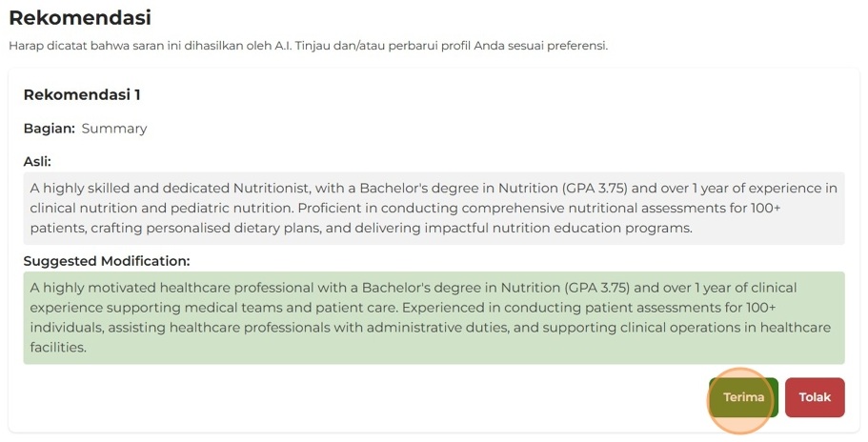
Task: Click the Bagian label
Action: click(x=49, y=128)
